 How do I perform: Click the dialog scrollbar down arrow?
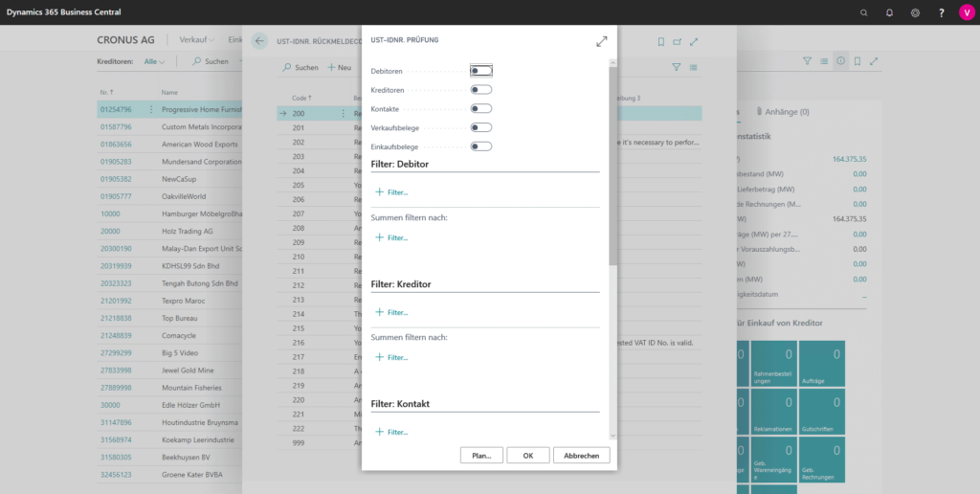coord(612,436)
